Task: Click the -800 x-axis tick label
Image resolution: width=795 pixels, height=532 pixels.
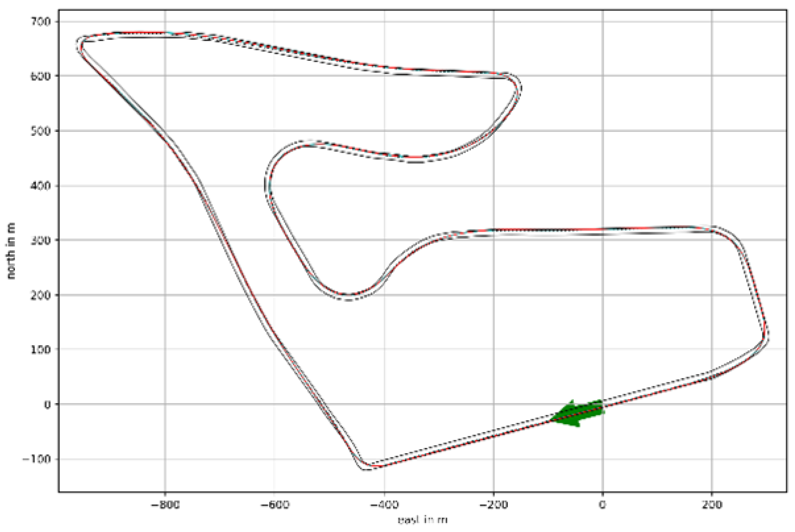Action: pos(165,505)
